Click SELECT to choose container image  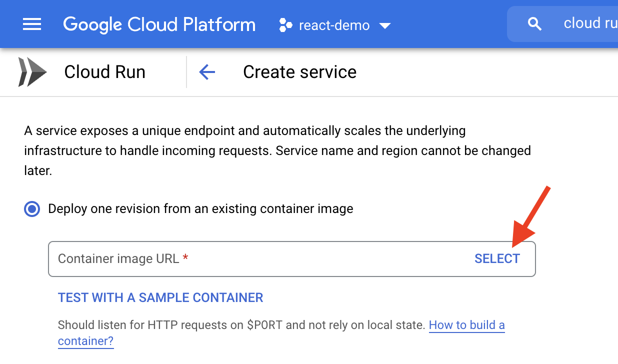coord(497,258)
